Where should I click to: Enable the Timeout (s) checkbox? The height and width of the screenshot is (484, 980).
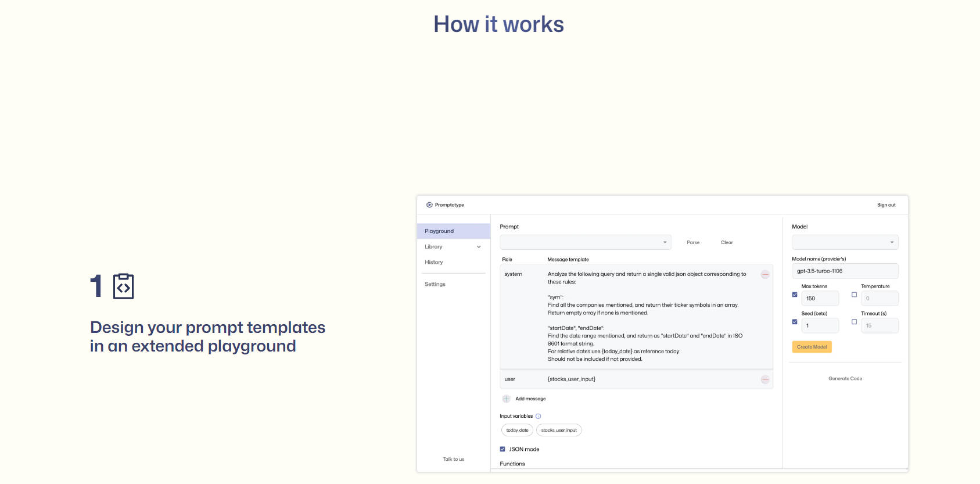click(x=854, y=322)
